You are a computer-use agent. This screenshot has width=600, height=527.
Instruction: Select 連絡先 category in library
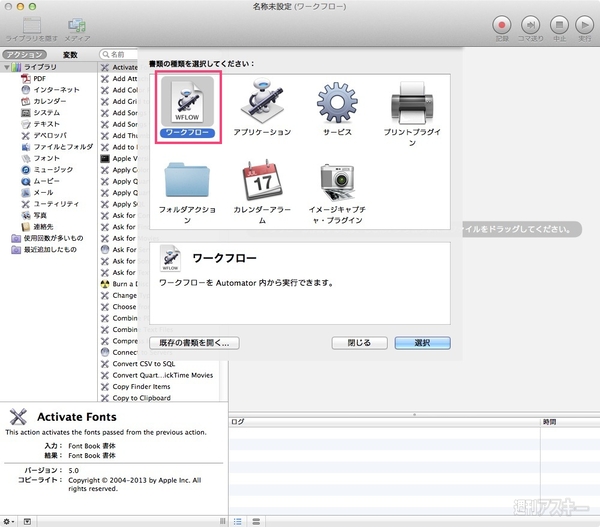[x=37, y=227]
